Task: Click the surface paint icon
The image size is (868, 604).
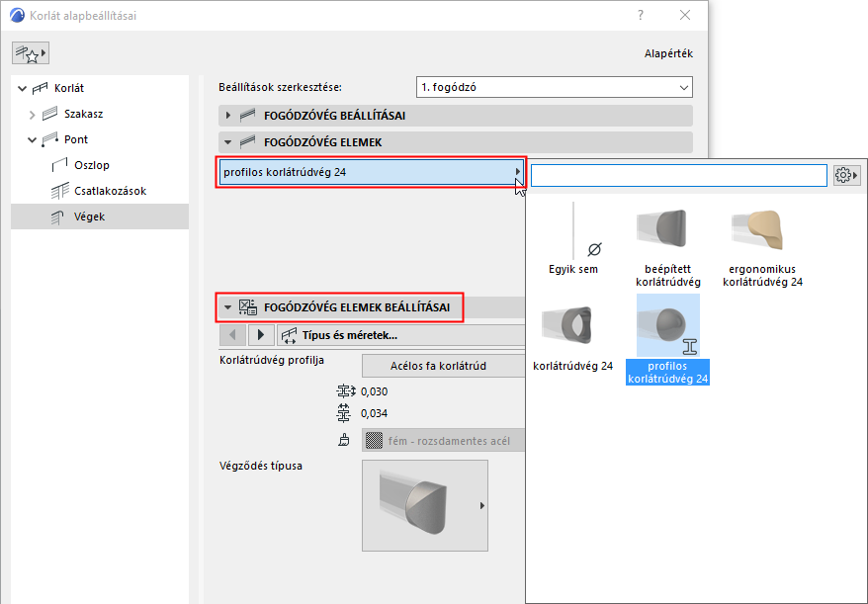Action: [344, 441]
